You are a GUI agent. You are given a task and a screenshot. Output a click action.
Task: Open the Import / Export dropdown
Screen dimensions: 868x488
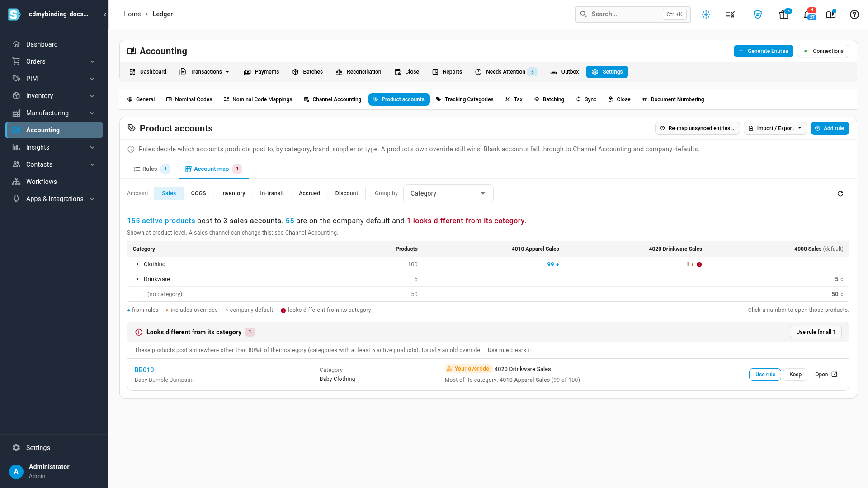pos(775,128)
